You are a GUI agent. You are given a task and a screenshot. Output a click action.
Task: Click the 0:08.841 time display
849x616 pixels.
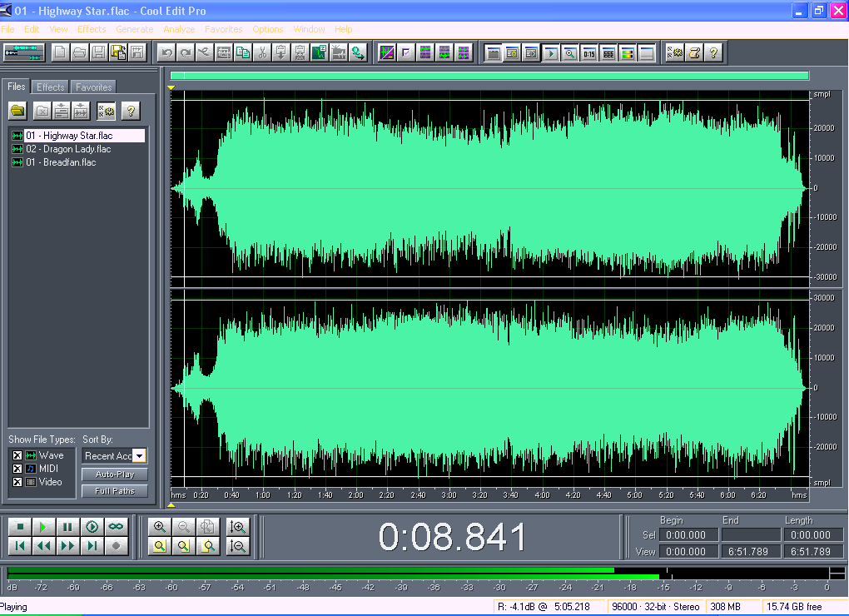pos(452,537)
